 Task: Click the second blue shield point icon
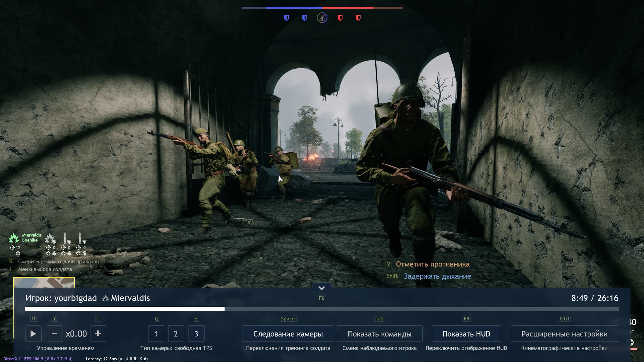304,18
